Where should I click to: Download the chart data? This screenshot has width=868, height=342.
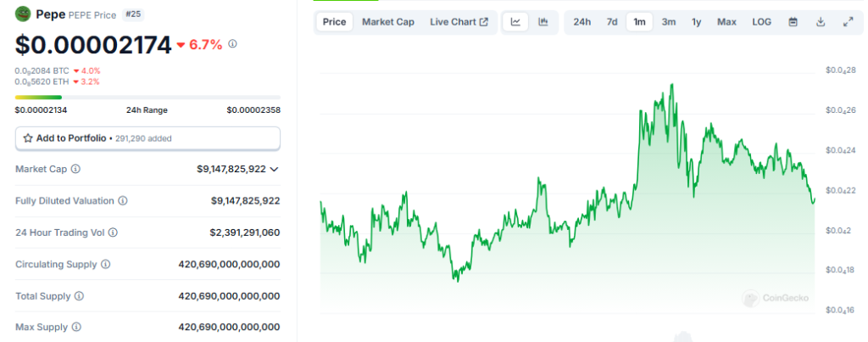pos(820,22)
